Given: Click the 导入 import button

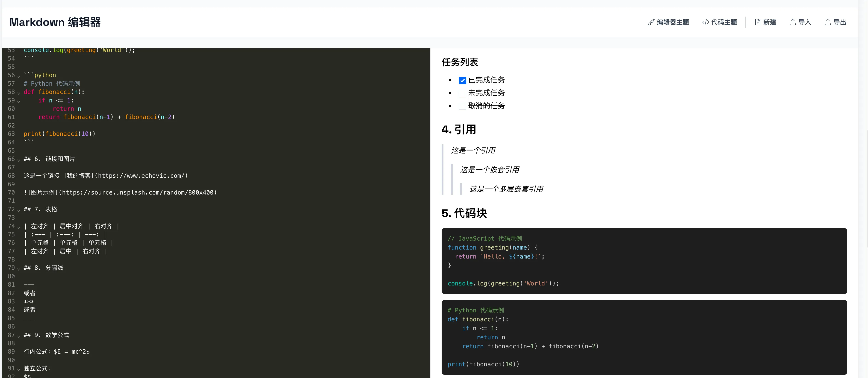Looking at the screenshot, I should [x=800, y=22].
